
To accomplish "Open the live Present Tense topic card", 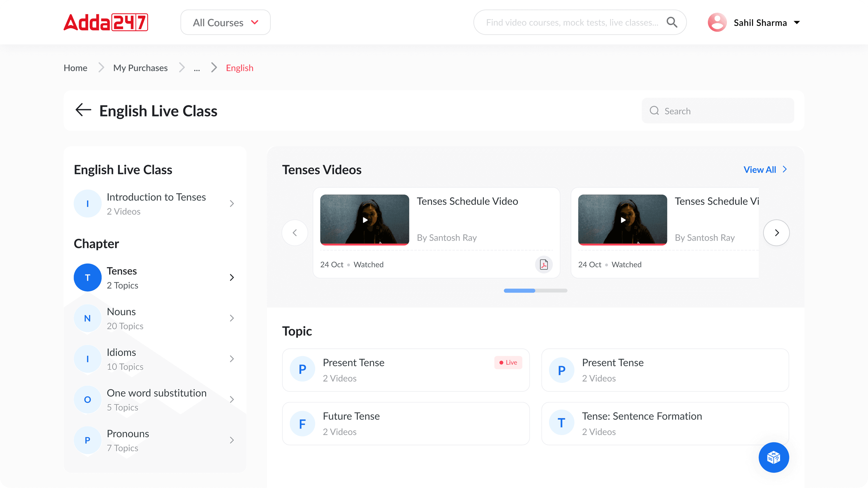I will (x=406, y=370).
